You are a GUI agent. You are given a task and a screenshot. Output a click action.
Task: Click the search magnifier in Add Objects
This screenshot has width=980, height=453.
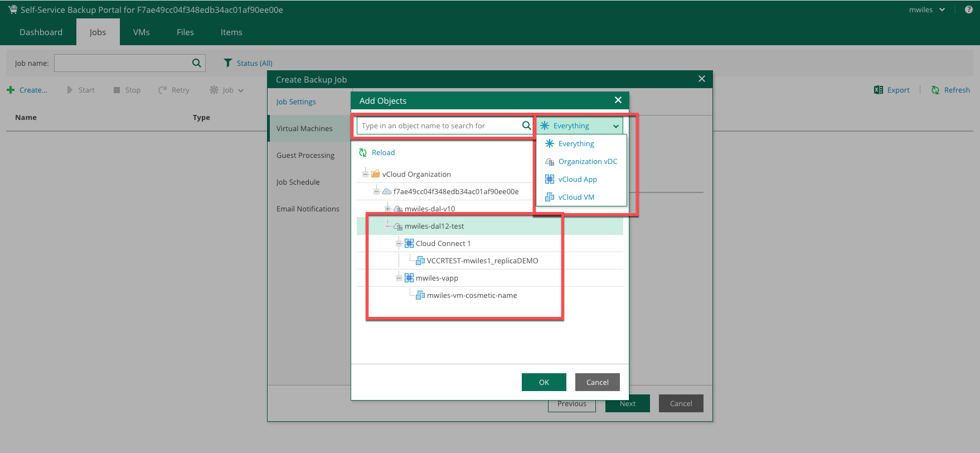point(526,126)
